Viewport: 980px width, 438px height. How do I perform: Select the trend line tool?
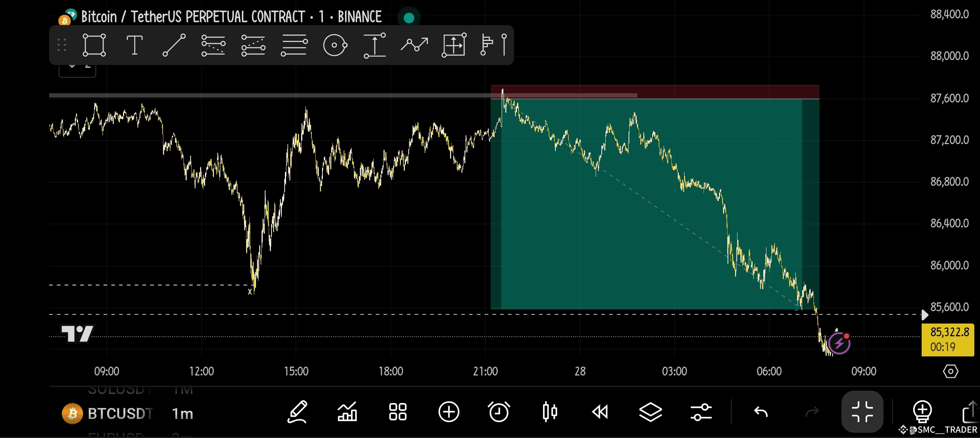[173, 45]
